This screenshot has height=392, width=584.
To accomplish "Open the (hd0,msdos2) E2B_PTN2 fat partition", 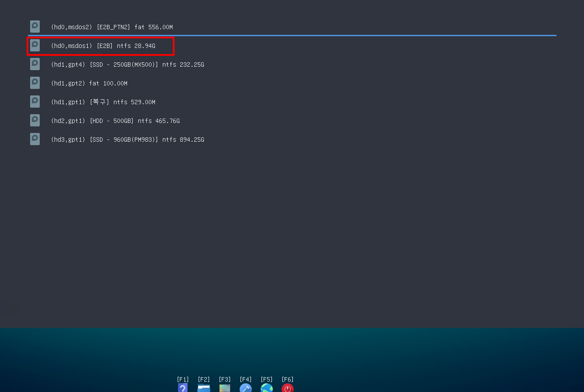I will coord(292,27).
